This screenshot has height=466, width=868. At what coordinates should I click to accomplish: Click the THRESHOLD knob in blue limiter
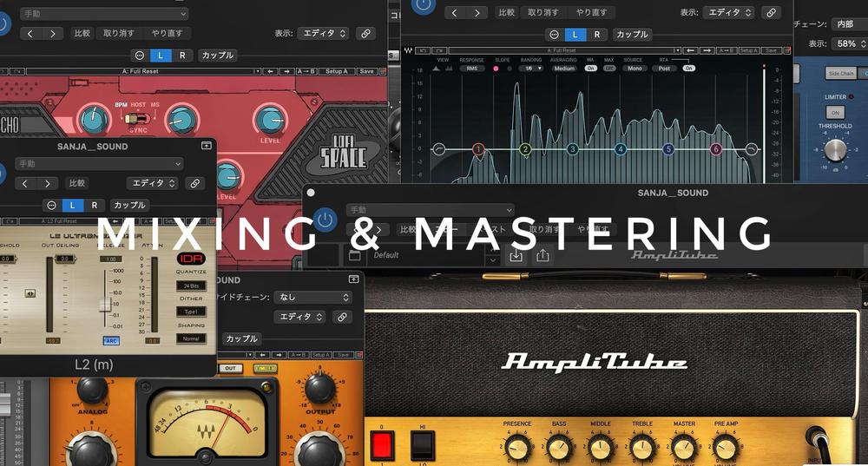pos(835,150)
